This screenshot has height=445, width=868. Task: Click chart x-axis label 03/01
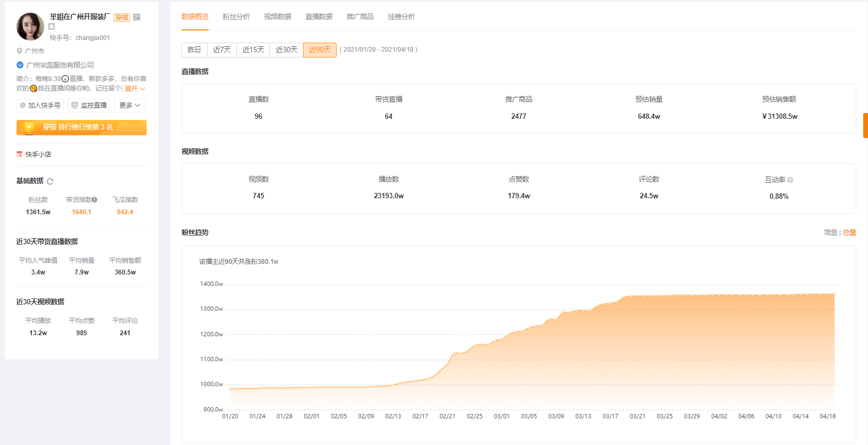(x=501, y=416)
